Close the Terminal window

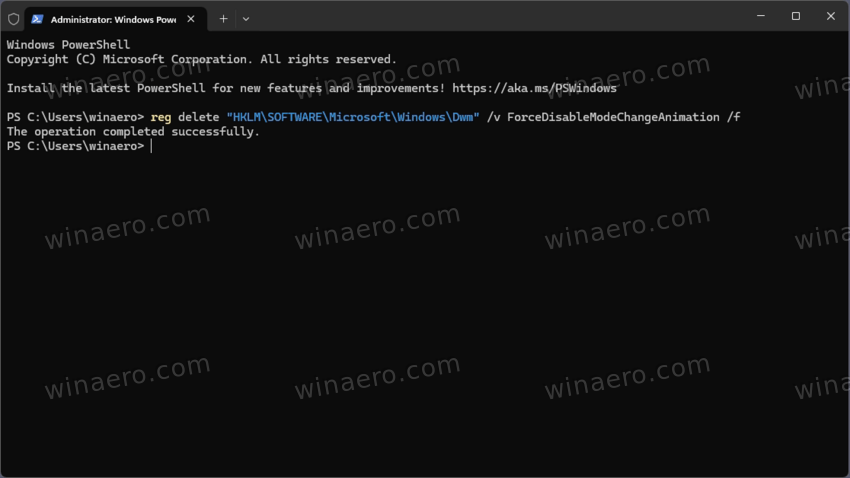(830, 16)
